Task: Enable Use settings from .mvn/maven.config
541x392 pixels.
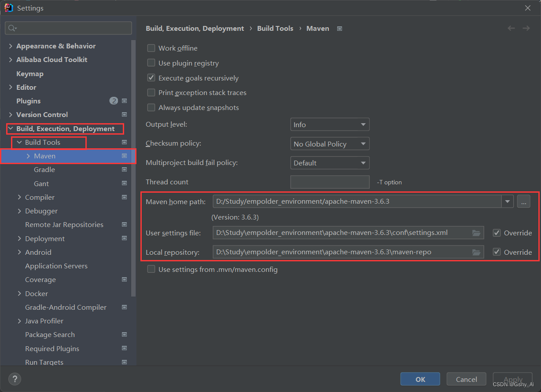Action: point(151,269)
